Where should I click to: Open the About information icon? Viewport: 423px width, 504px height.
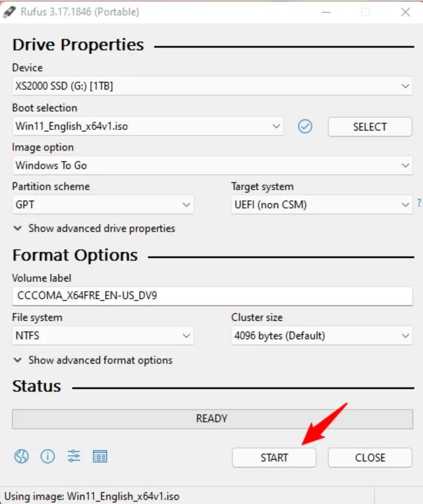[x=48, y=456]
